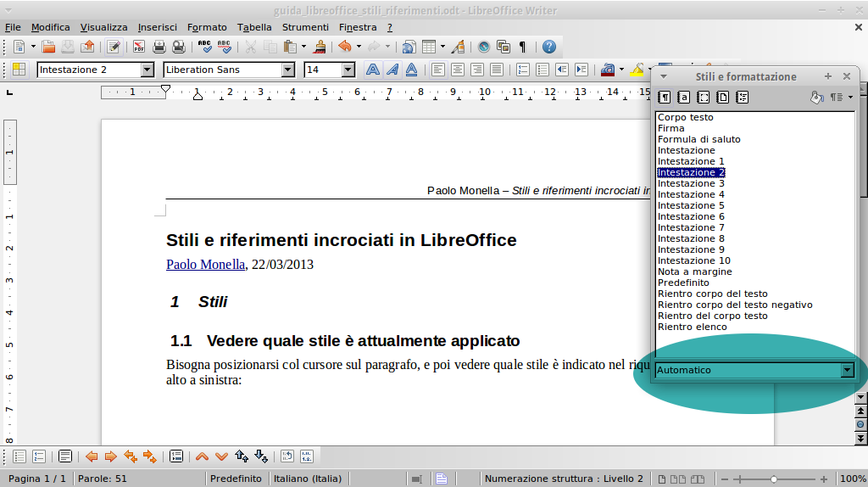Toggle numbered list
This screenshot has height=487, width=868.
click(x=522, y=70)
